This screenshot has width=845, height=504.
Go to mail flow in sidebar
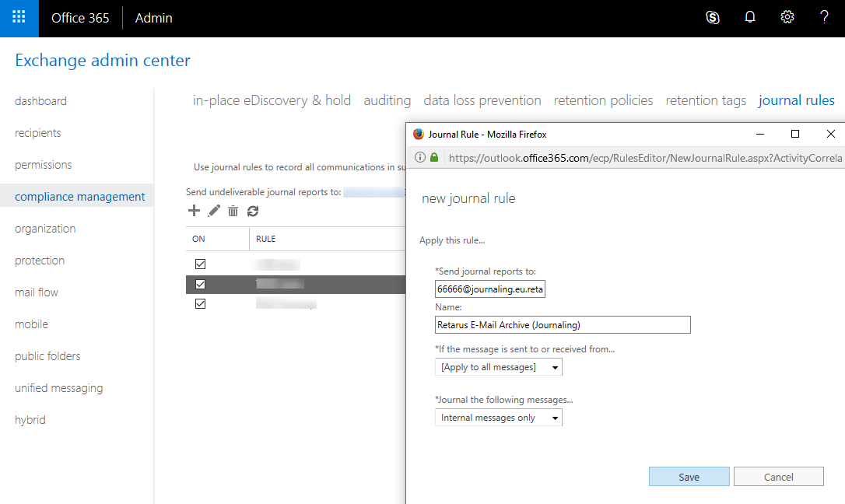click(x=37, y=292)
